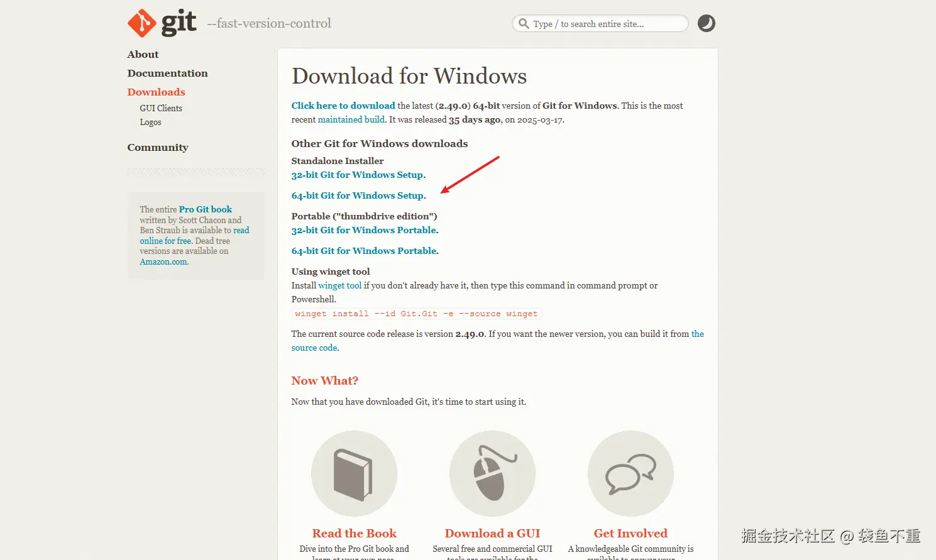Open GUI Clients sub-page
The width and height of the screenshot is (936, 560).
[161, 108]
